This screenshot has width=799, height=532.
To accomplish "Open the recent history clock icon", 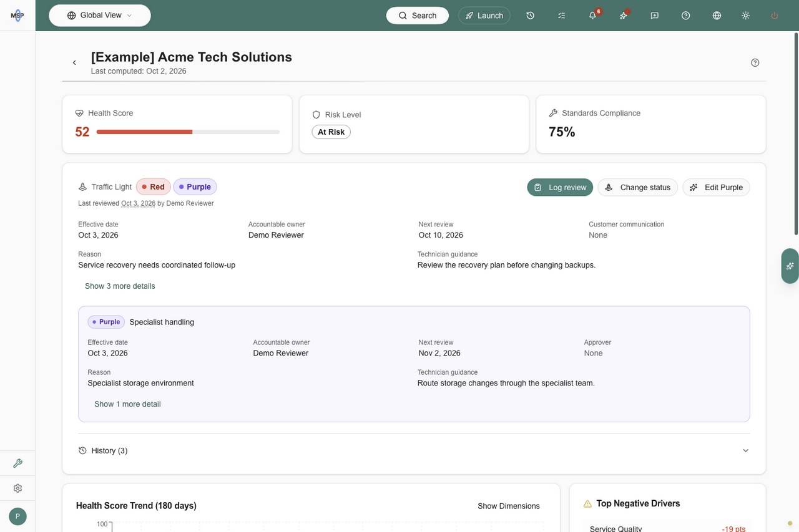I will pos(530,16).
